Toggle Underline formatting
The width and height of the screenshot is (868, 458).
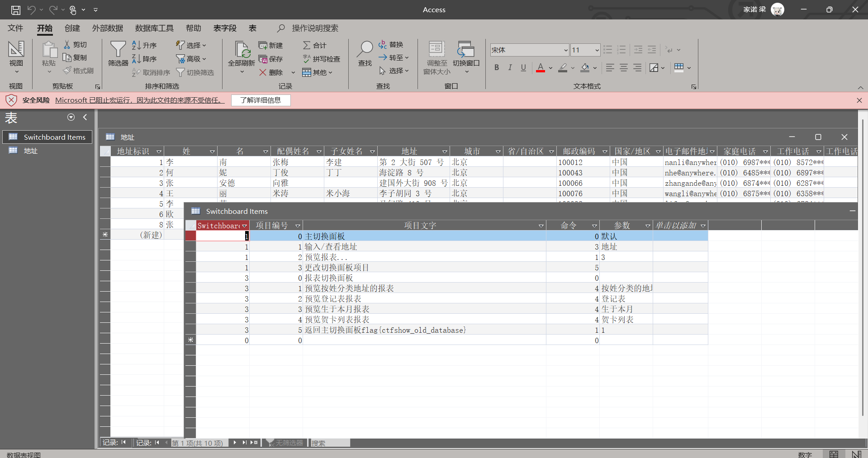523,68
